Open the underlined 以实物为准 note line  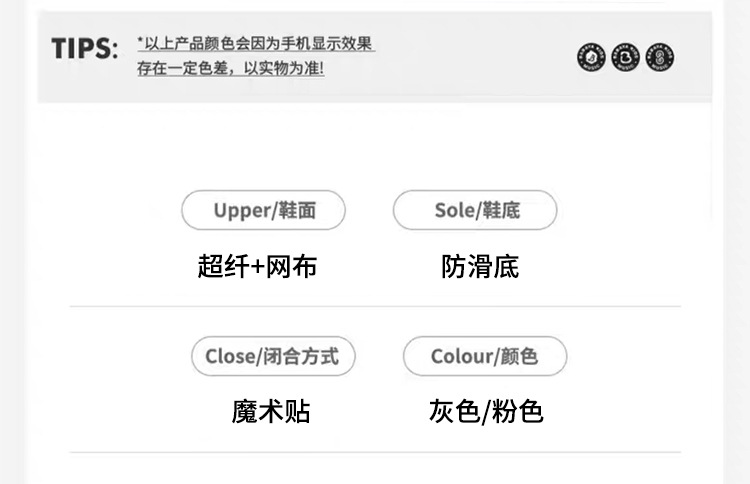(x=231, y=69)
